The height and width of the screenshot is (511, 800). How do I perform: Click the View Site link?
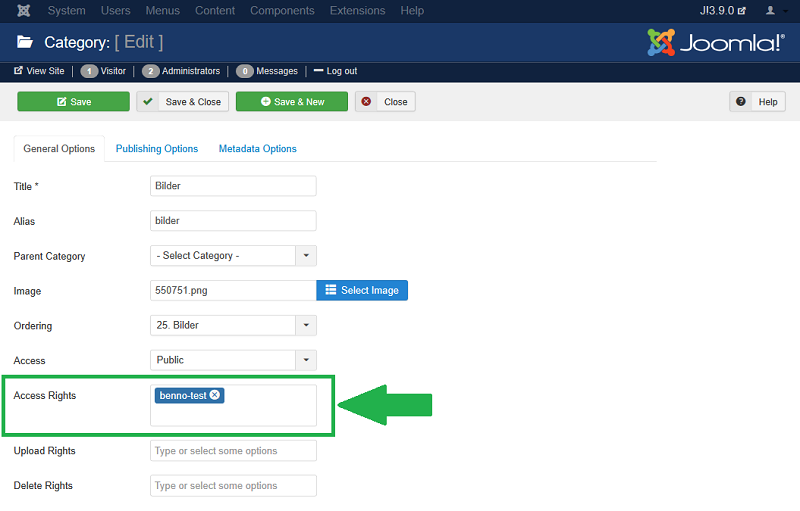[x=39, y=71]
